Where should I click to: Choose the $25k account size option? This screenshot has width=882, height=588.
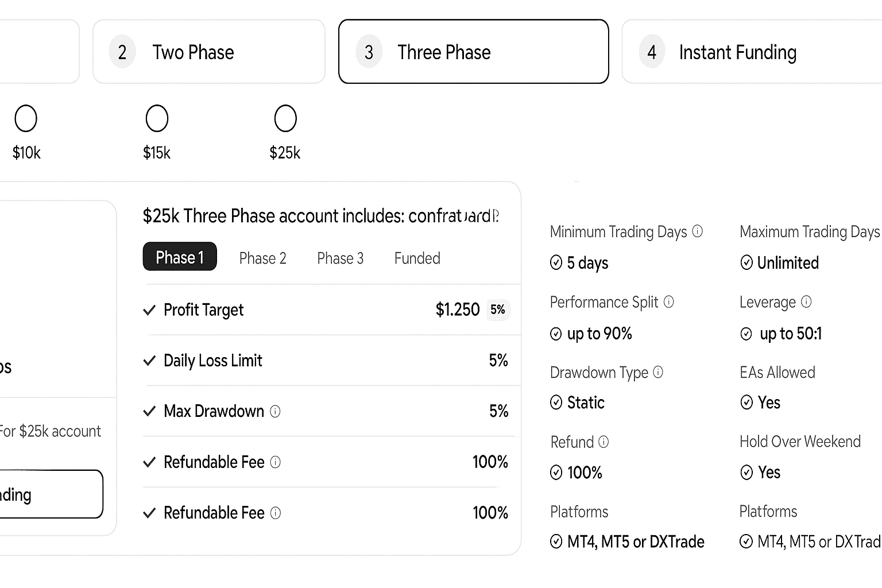pos(285,119)
